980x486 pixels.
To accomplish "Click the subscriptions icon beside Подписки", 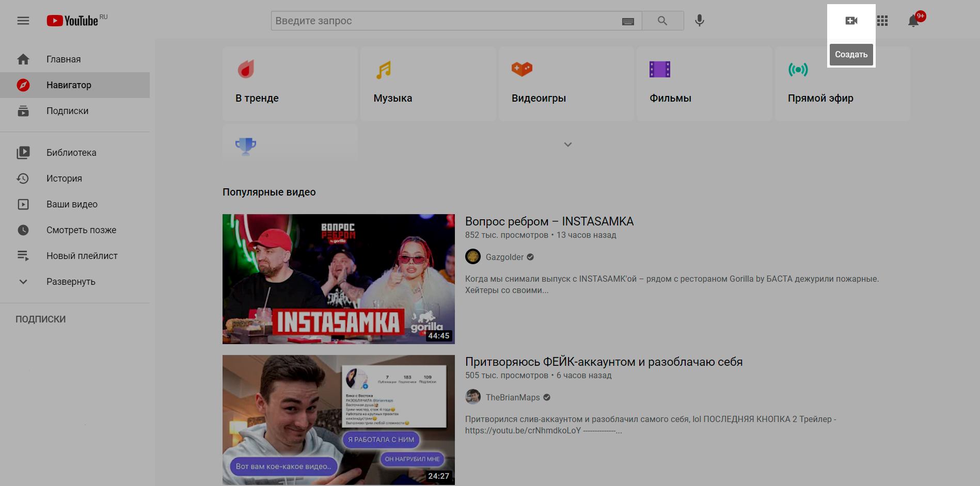I will click(23, 111).
